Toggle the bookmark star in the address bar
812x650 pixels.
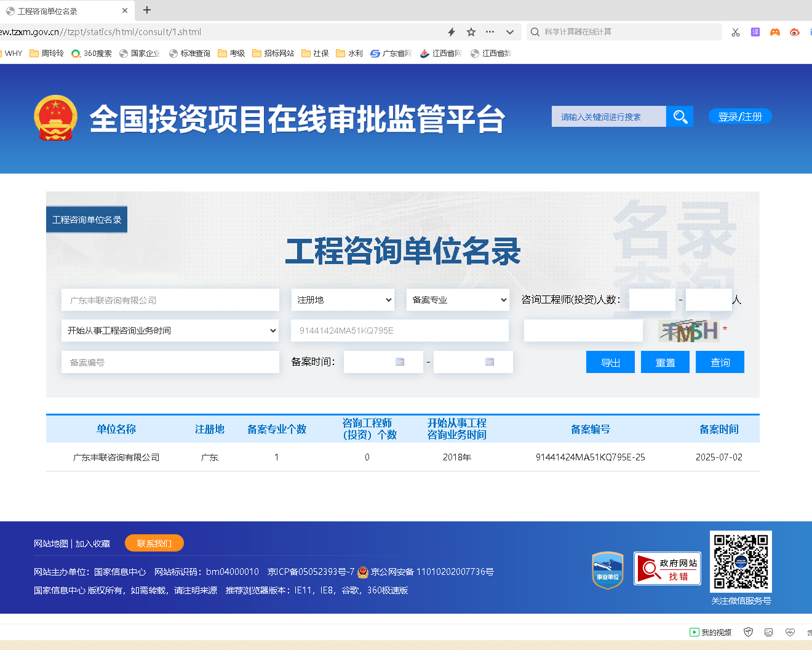pyautogui.click(x=471, y=31)
